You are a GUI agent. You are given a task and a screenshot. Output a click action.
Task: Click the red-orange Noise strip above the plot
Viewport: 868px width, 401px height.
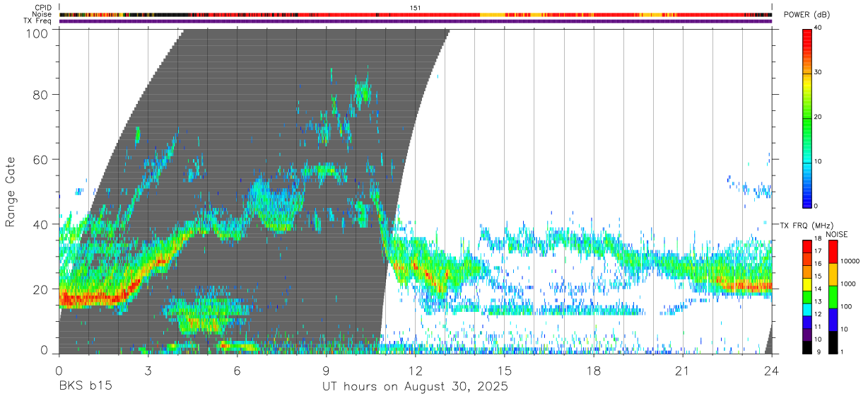tap(416, 14)
